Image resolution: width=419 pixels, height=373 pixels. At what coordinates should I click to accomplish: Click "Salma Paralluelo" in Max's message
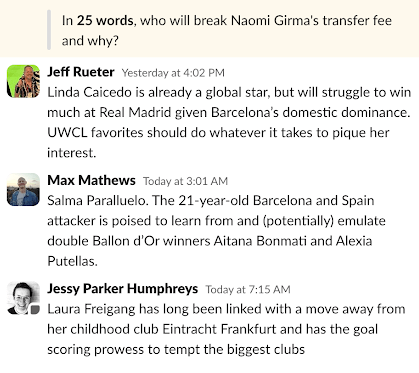pos(97,201)
